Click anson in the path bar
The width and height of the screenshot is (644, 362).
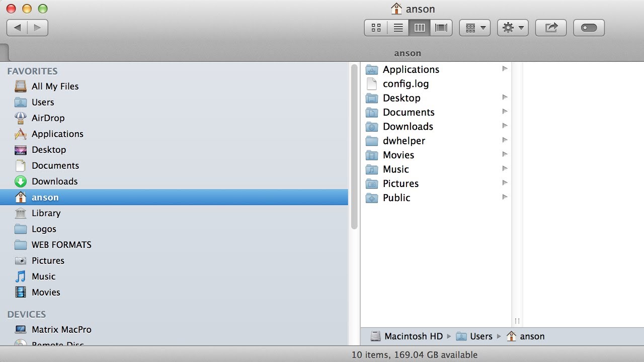coord(525,336)
